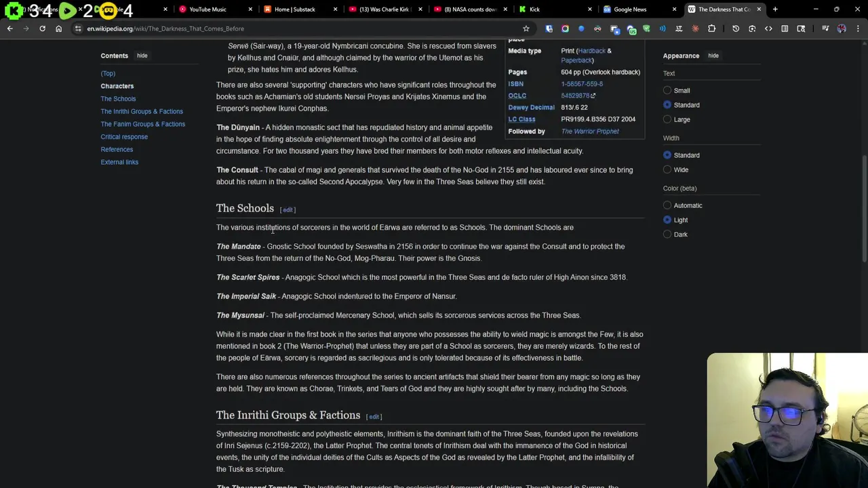
Task: Open the colorful ring extension icon
Action: pyautogui.click(x=565, y=28)
